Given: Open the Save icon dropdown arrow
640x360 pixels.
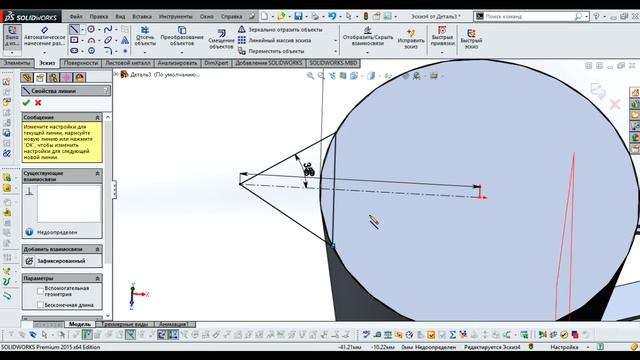Looking at the screenshot, I should pos(306,16).
